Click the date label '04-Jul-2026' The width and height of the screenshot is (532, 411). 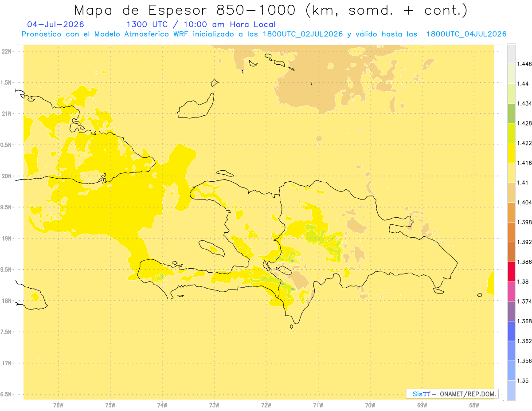point(55,24)
